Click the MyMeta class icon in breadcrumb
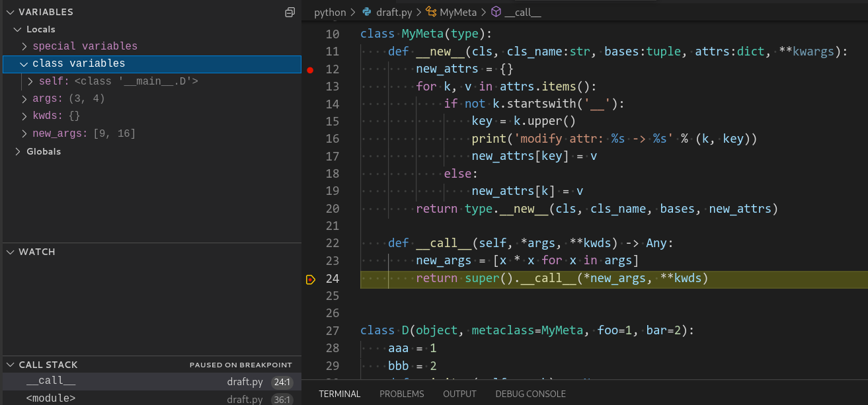Screen dimensions: 868x405 pos(431,12)
